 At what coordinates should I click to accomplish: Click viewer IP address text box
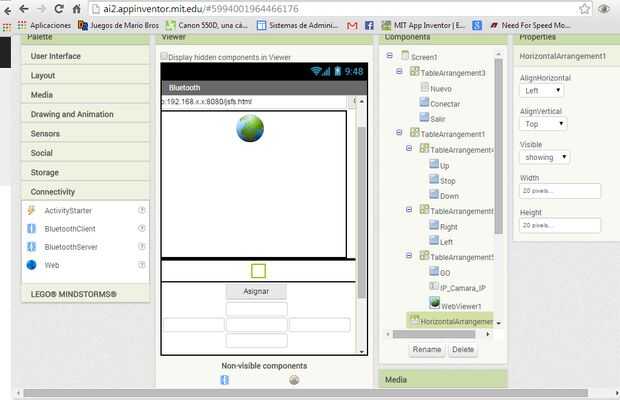pos(254,102)
